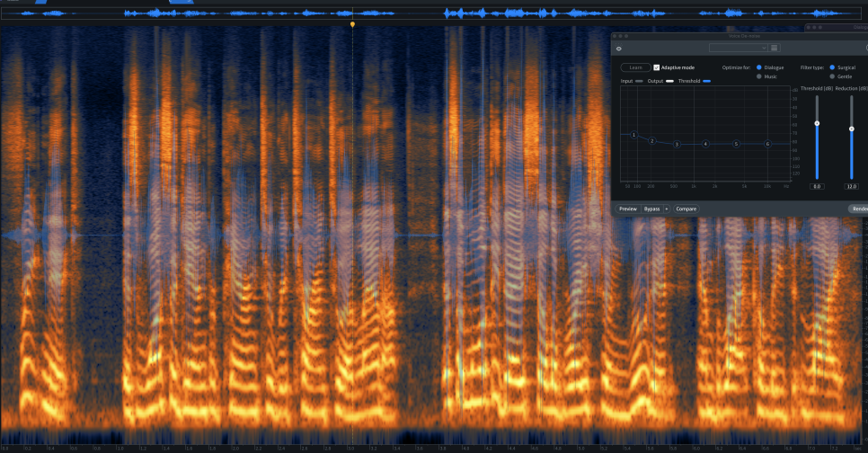Click threshold curve node 6
The width and height of the screenshot is (868, 453).
click(767, 144)
